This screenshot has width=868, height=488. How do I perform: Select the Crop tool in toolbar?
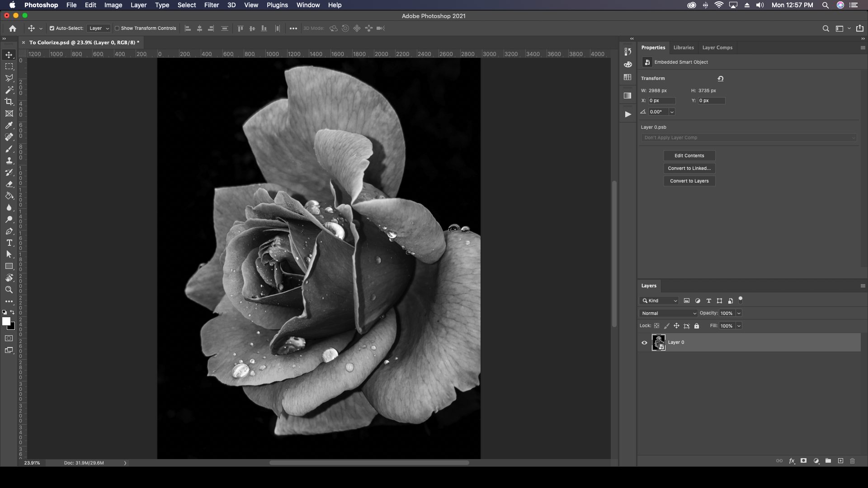pyautogui.click(x=9, y=102)
